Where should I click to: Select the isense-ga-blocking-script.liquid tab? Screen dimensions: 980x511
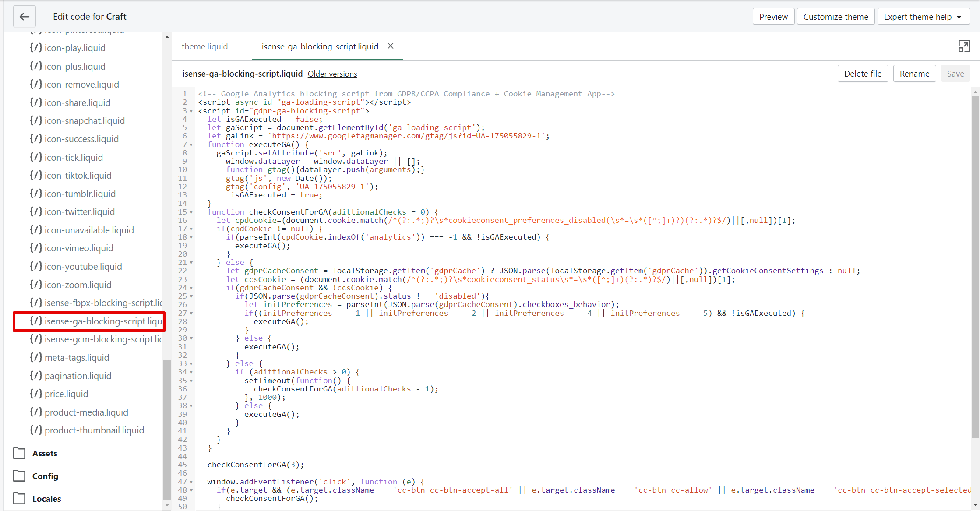320,46
